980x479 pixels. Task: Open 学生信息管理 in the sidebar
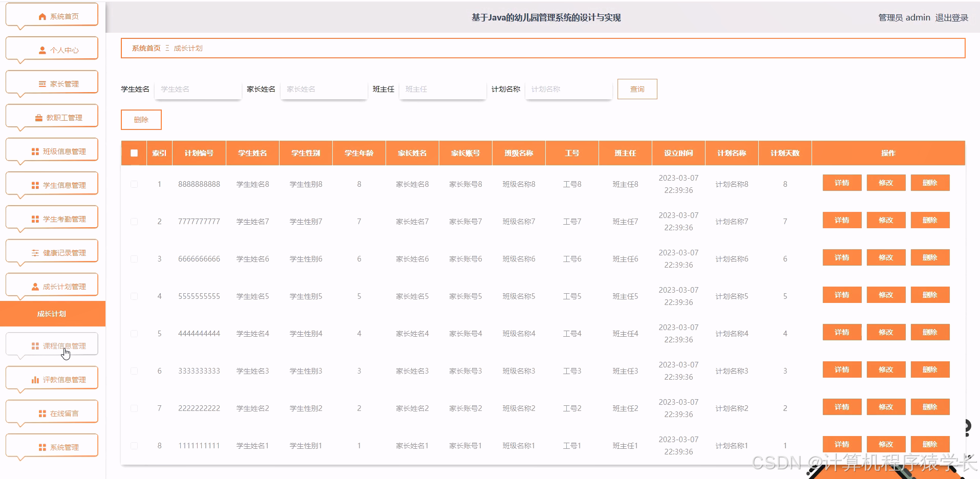pos(52,184)
